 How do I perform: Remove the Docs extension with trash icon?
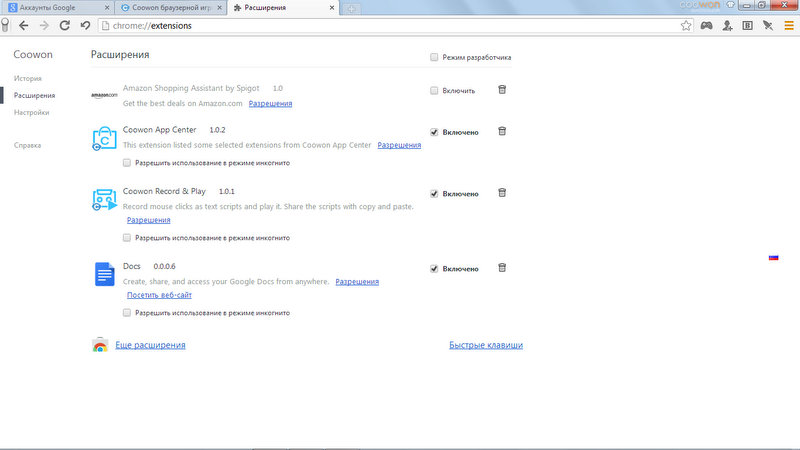click(502, 268)
